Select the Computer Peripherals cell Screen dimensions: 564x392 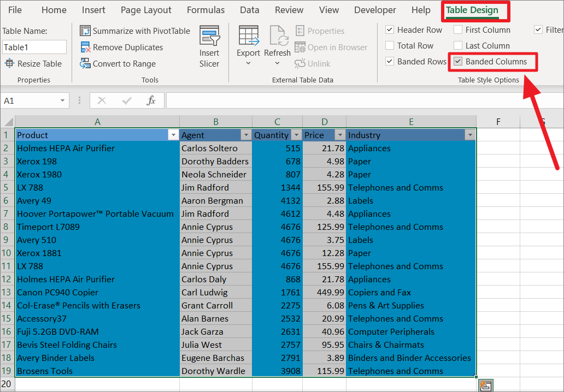pos(411,331)
